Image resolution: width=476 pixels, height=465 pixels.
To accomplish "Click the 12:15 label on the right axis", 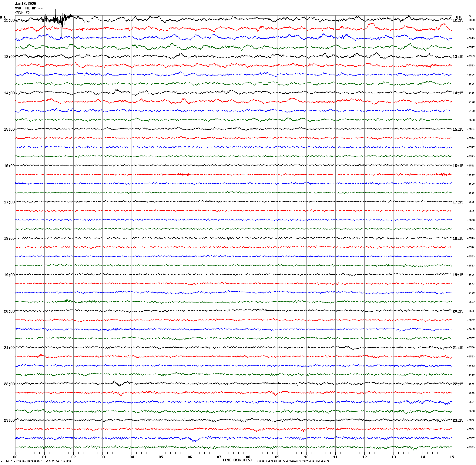I will [x=458, y=20].
